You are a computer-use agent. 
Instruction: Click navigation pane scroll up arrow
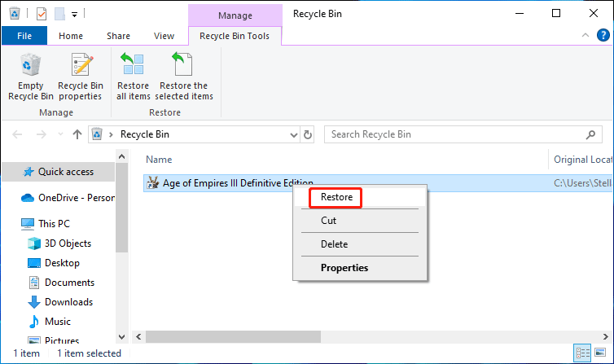pyautogui.click(x=122, y=156)
